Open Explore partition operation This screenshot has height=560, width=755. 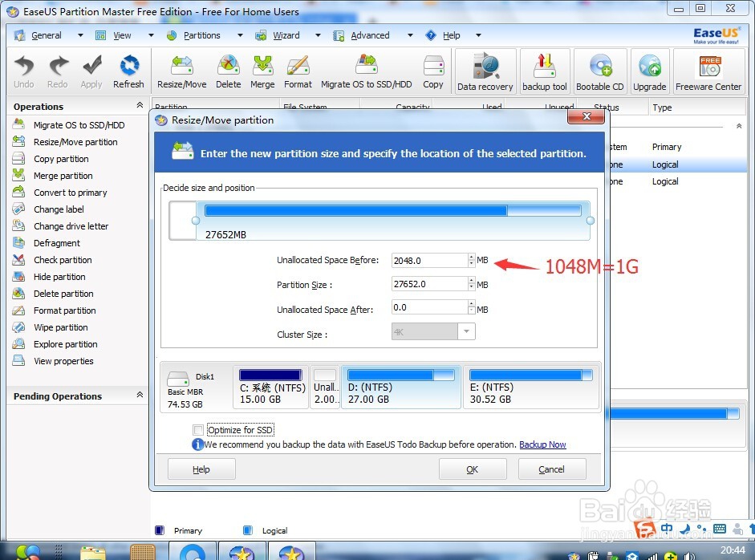pyautogui.click(x=55, y=344)
